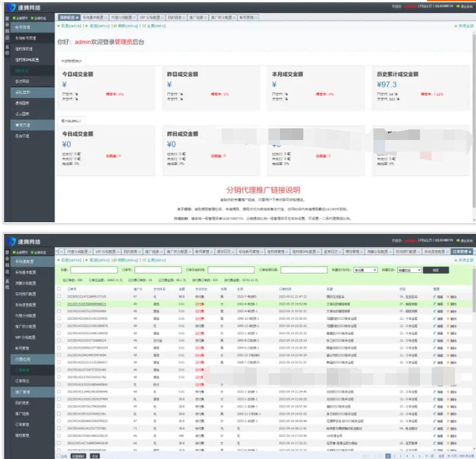The image size is (476, 459).
Task: Click the red delete X in first order row
Action: point(448,297)
